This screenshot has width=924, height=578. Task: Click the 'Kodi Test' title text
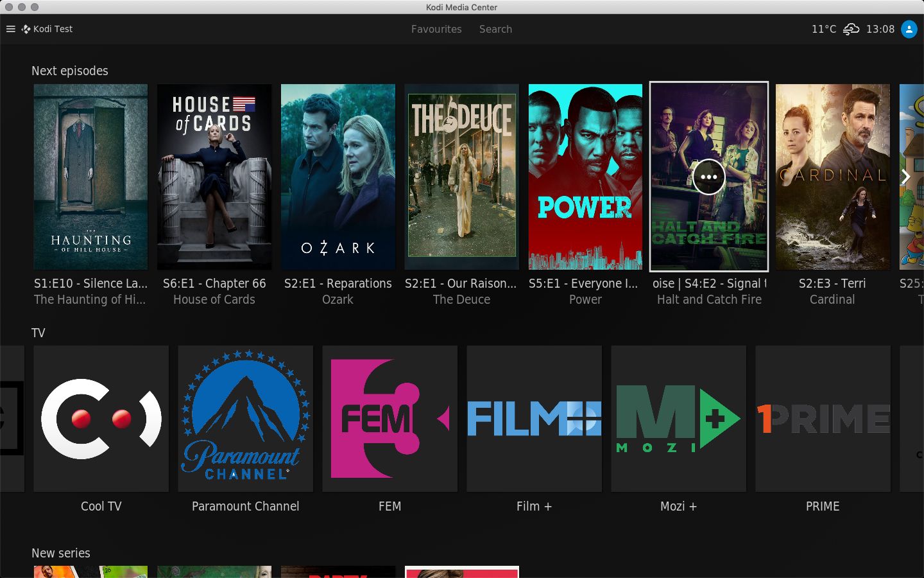[53, 29]
